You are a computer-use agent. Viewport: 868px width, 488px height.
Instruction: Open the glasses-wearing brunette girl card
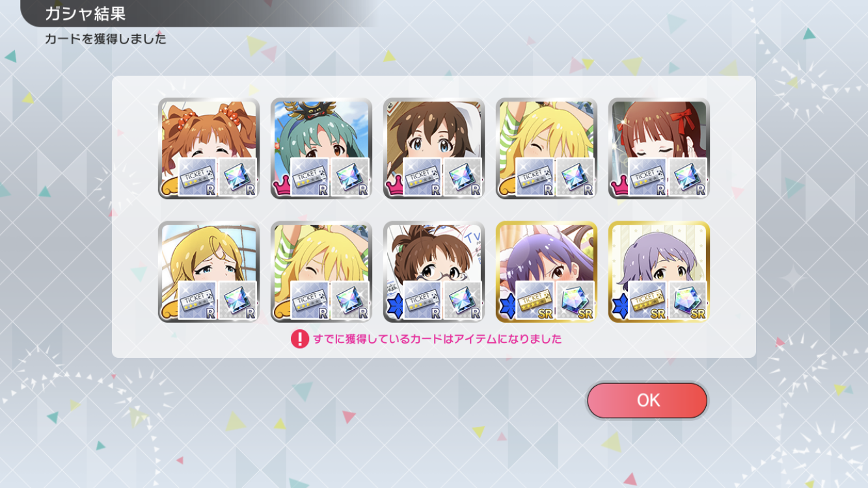point(434,272)
